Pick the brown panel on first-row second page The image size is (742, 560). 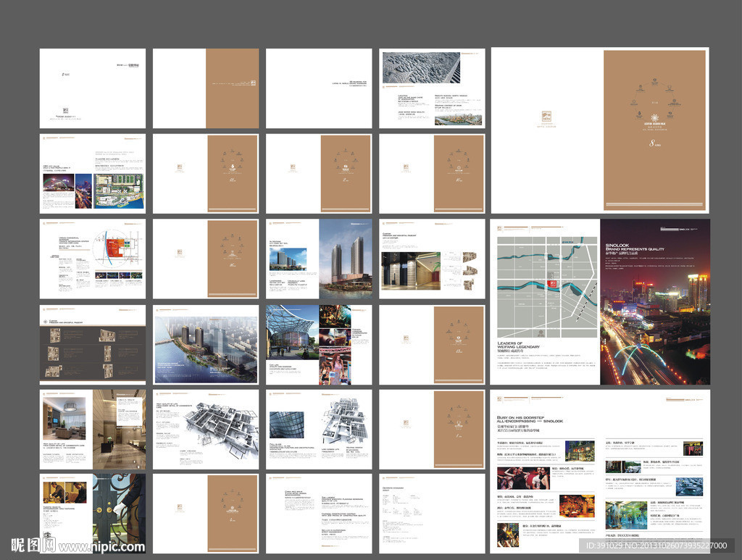tap(232, 88)
